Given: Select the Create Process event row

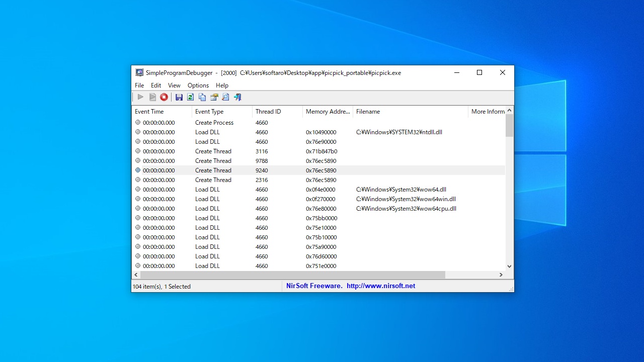Looking at the screenshot, I should [x=318, y=122].
